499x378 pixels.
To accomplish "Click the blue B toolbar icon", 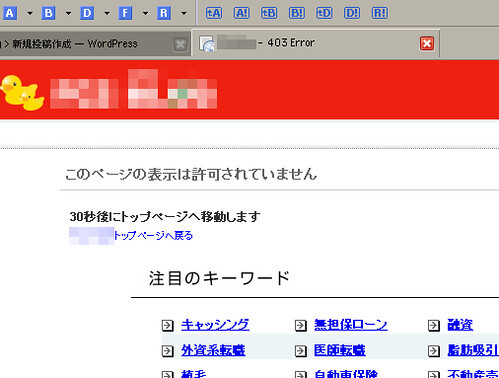I will click(x=48, y=13).
